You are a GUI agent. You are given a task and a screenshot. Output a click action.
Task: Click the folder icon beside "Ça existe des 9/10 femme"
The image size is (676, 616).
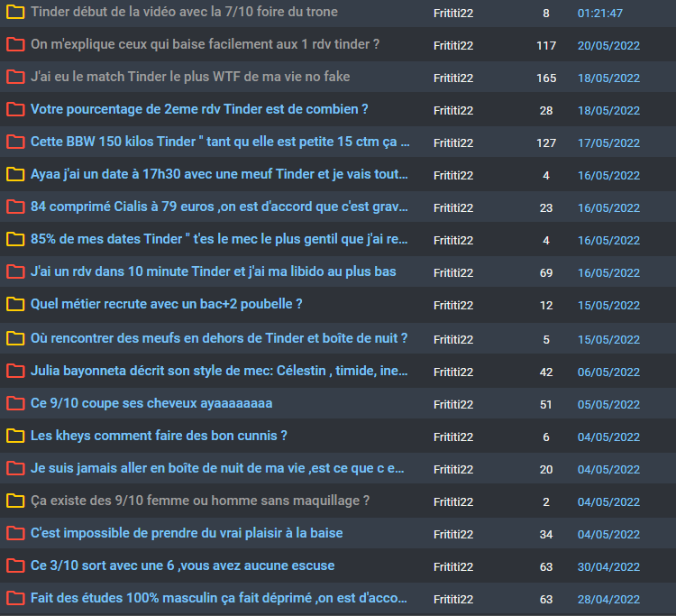(14, 501)
